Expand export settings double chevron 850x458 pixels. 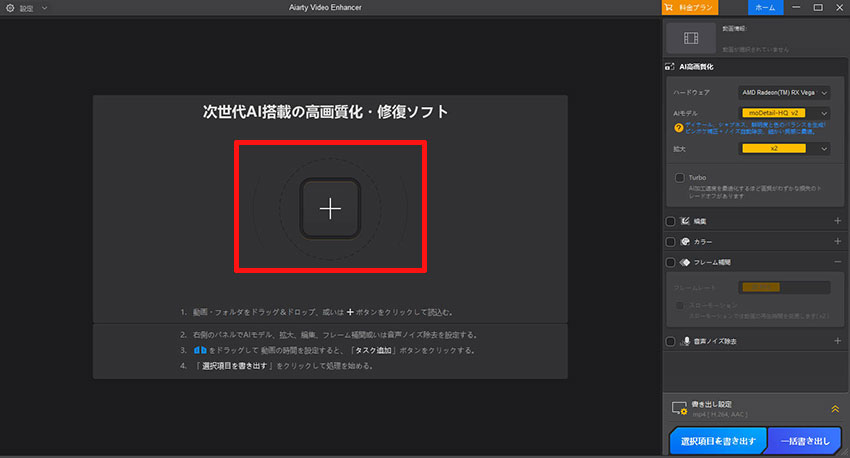pos(835,409)
